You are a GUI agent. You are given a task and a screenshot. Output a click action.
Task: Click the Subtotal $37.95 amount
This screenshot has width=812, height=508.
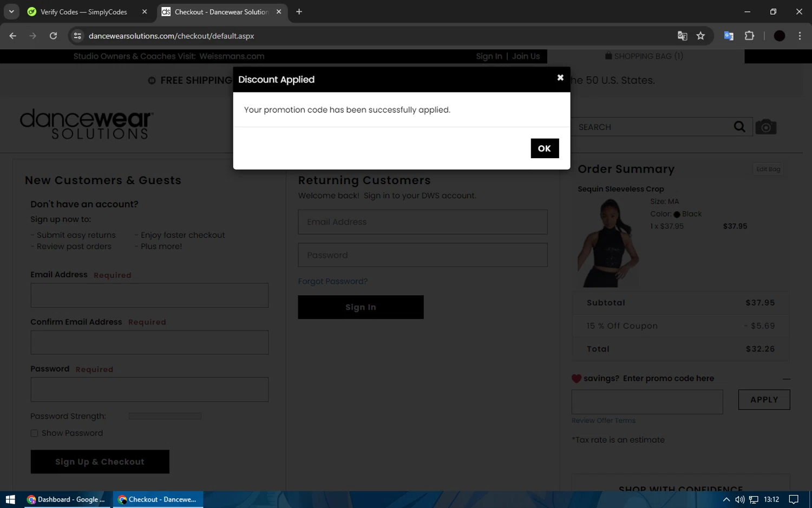pos(760,303)
